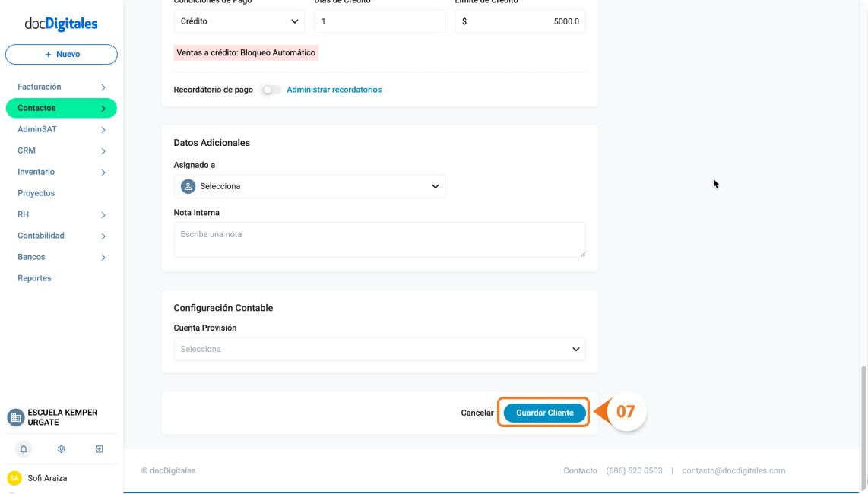868x494 pixels.
Task: Toggle the Recordatorio de pago switch
Action: click(x=271, y=90)
